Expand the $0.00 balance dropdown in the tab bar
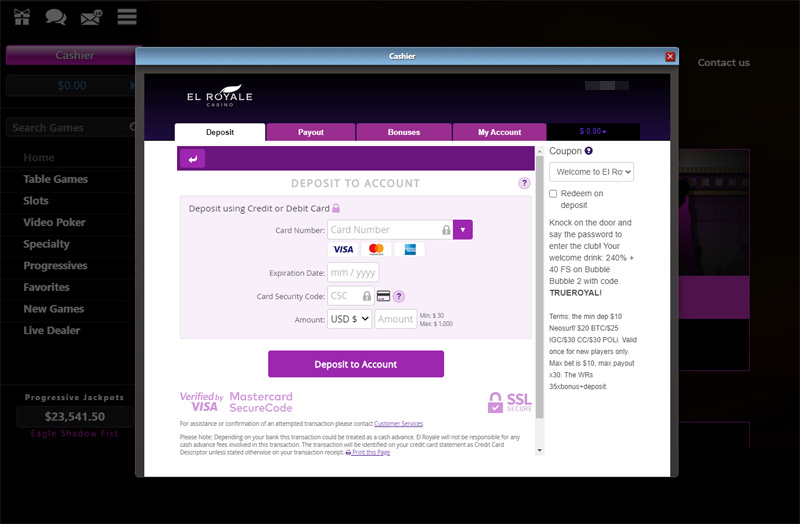Image resolution: width=800 pixels, height=524 pixels. pos(593,131)
